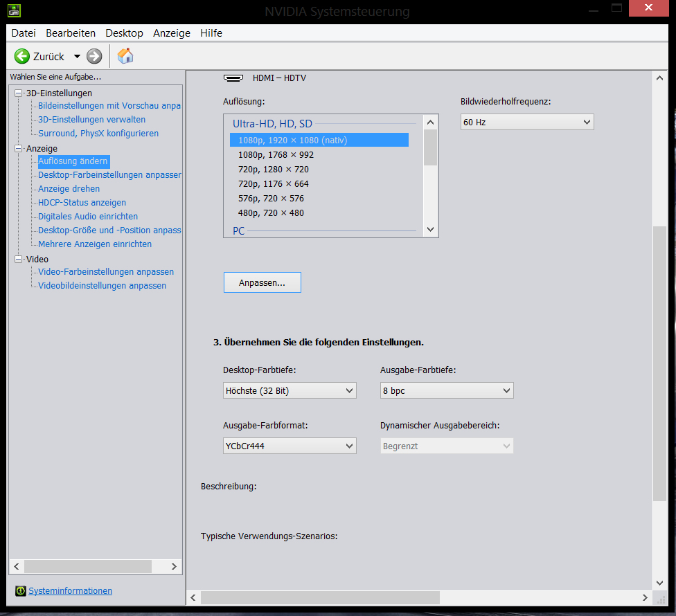The width and height of the screenshot is (676, 616).
Task: Open the Desktop-Farbtiefe dropdown
Action: (290, 390)
